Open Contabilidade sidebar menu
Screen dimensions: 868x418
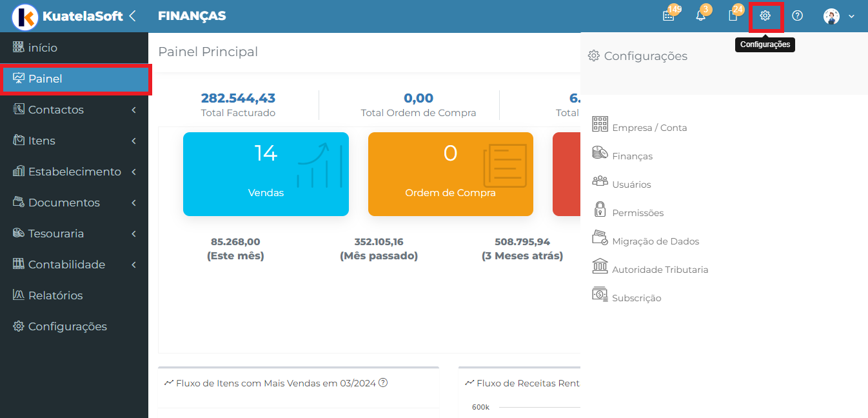tap(74, 264)
